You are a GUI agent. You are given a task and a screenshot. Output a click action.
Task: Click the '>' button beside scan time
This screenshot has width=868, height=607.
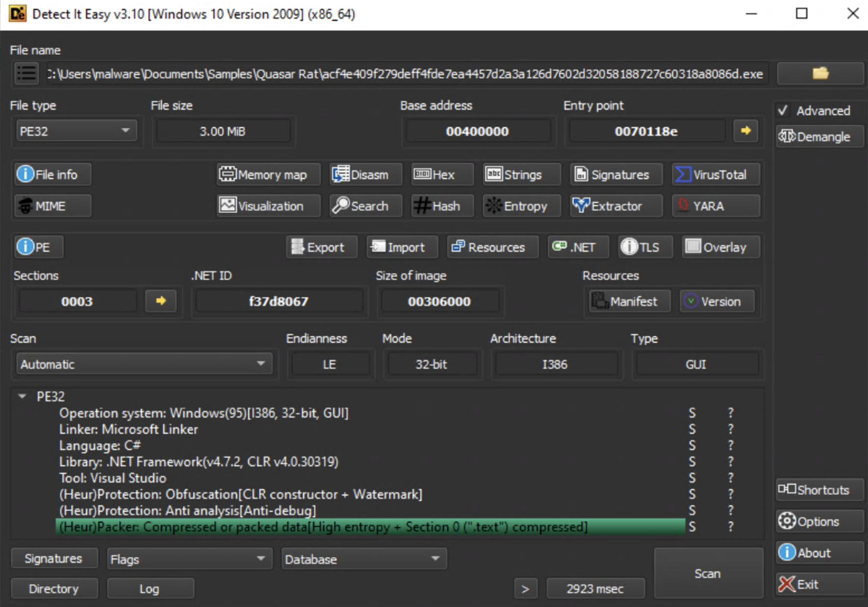pos(526,588)
